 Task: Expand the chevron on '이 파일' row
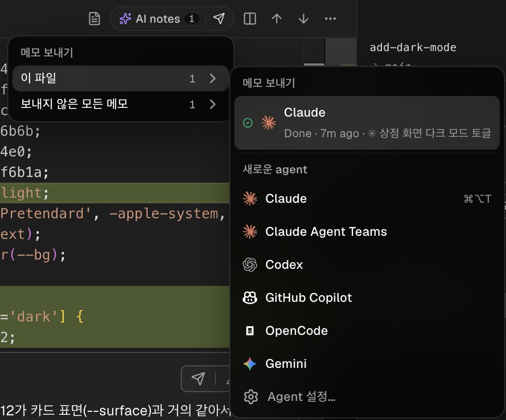212,78
